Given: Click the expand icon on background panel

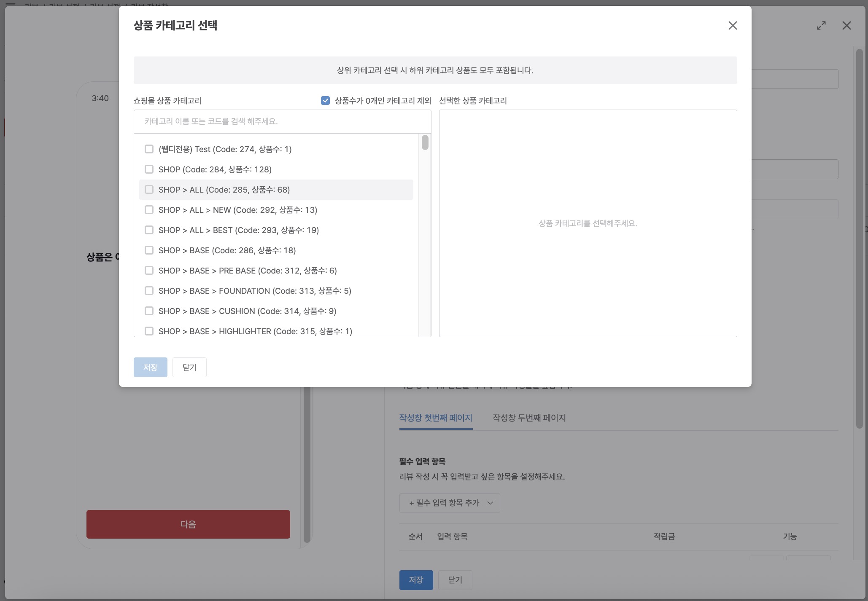Looking at the screenshot, I should click(x=821, y=26).
